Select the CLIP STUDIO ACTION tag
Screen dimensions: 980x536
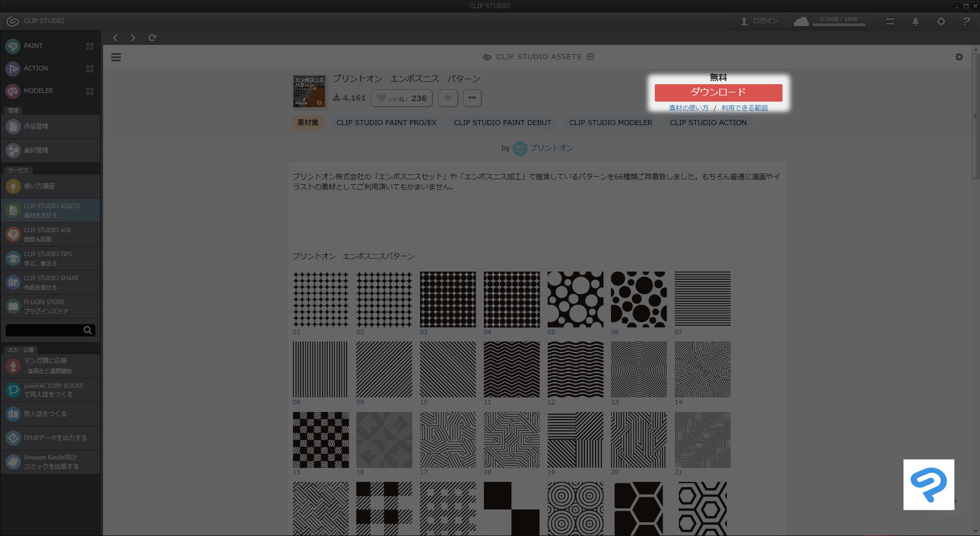tap(708, 123)
